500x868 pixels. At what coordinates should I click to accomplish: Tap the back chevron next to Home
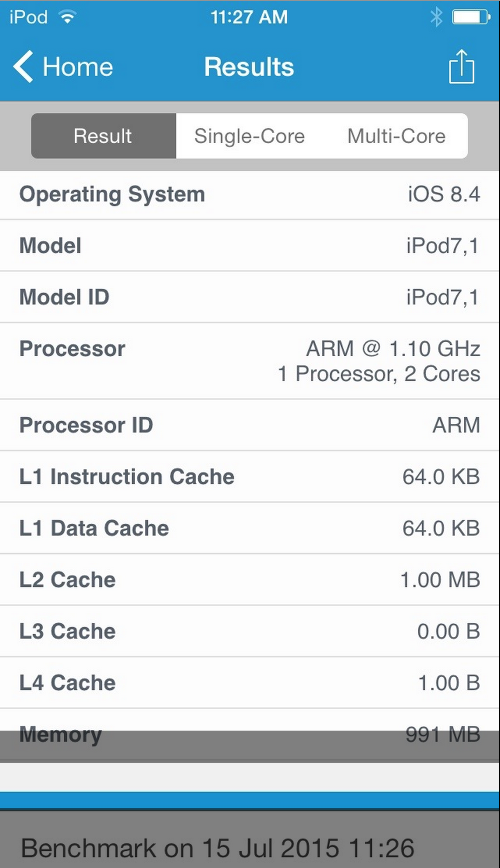[23, 67]
